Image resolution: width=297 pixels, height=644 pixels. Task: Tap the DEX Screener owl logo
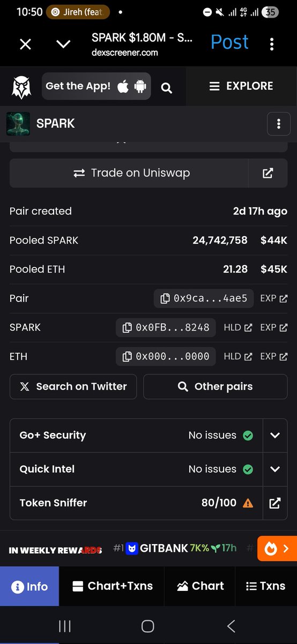pyautogui.click(x=21, y=87)
